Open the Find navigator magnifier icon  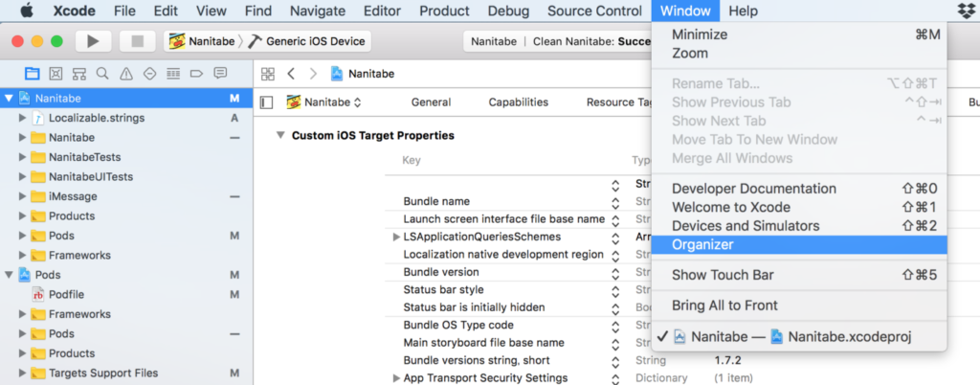click(x=102, y=74)
